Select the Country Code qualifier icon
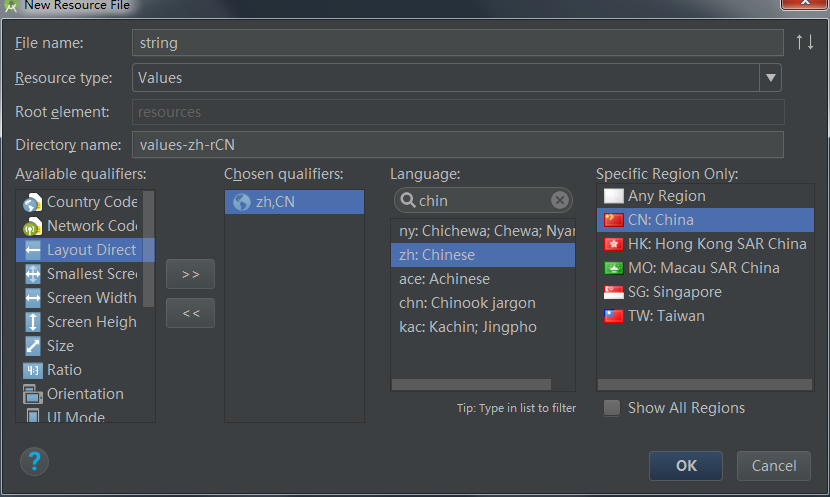The image size is (830, 497). (32, 202)
